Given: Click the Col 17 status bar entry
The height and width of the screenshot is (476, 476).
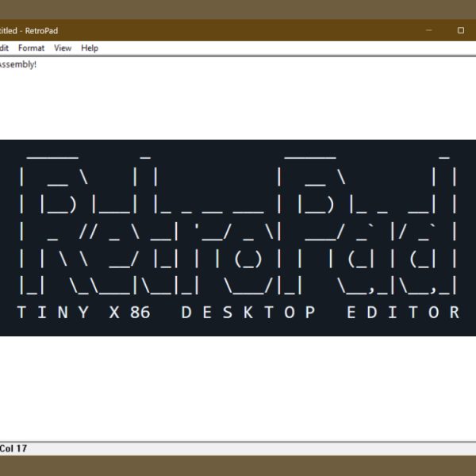Looking at the screenshot, I should pyautogui.click(x=13, y=448).
